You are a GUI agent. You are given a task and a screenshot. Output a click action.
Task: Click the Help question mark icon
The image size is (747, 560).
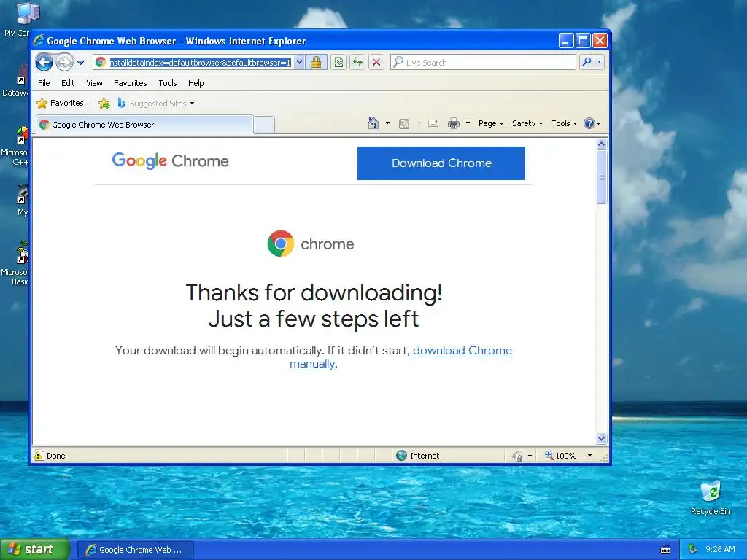[589, 123]
